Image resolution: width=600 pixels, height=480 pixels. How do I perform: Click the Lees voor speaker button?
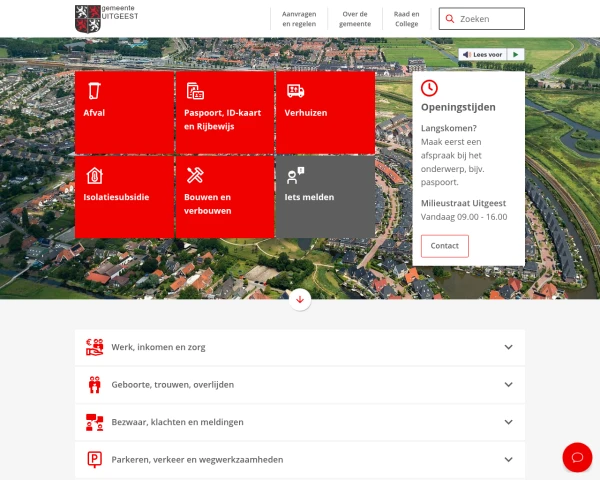click(483, 55)
